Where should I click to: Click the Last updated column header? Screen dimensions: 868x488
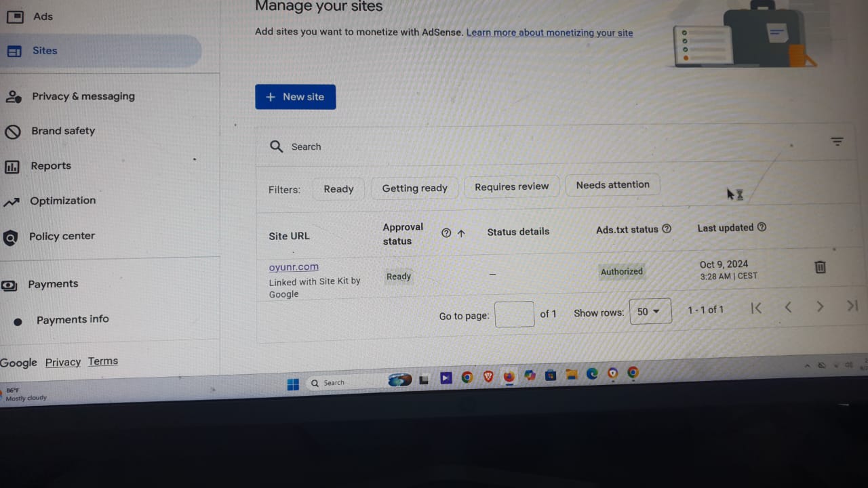tap(726, 228)
